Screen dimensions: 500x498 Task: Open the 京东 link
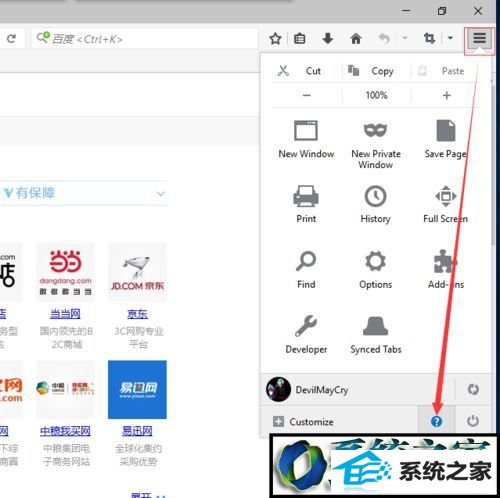click(137, 314)
